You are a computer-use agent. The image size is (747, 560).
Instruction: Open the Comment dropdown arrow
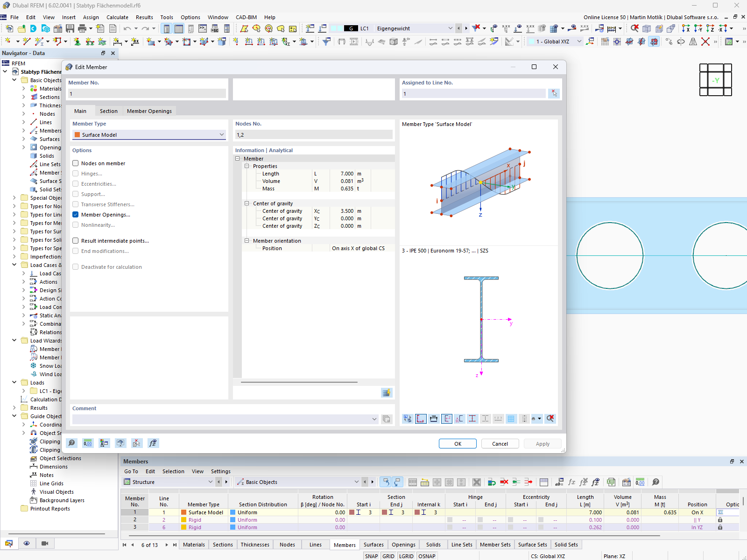click(x=374, y=419)
